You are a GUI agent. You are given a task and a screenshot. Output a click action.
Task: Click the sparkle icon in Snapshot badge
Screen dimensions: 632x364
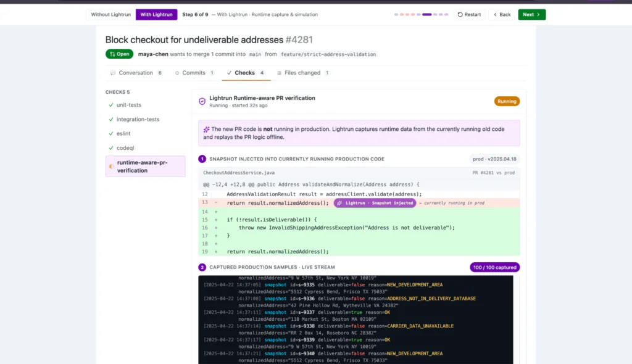(339, 203)
